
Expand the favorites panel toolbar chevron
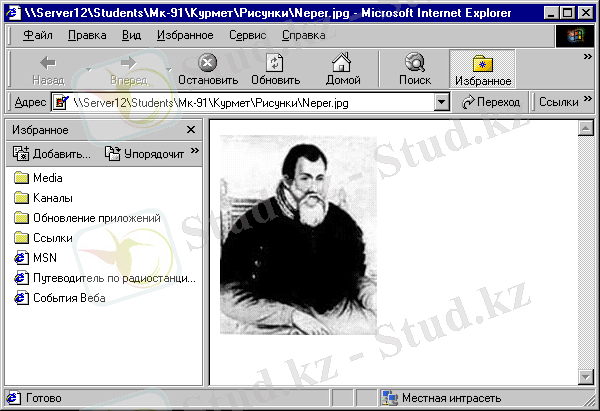pos(195,150)
